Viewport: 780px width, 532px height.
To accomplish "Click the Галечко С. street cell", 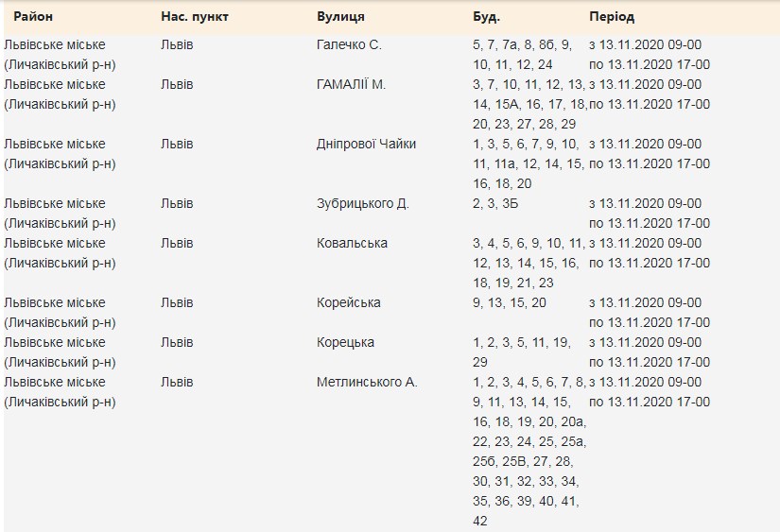I will (x=349, y=44).
